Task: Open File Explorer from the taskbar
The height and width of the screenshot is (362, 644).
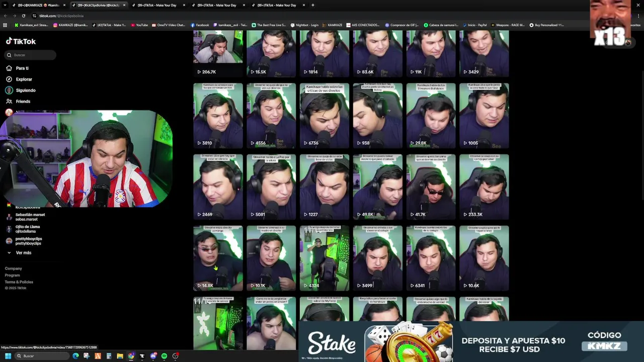Action: [120, 356]
